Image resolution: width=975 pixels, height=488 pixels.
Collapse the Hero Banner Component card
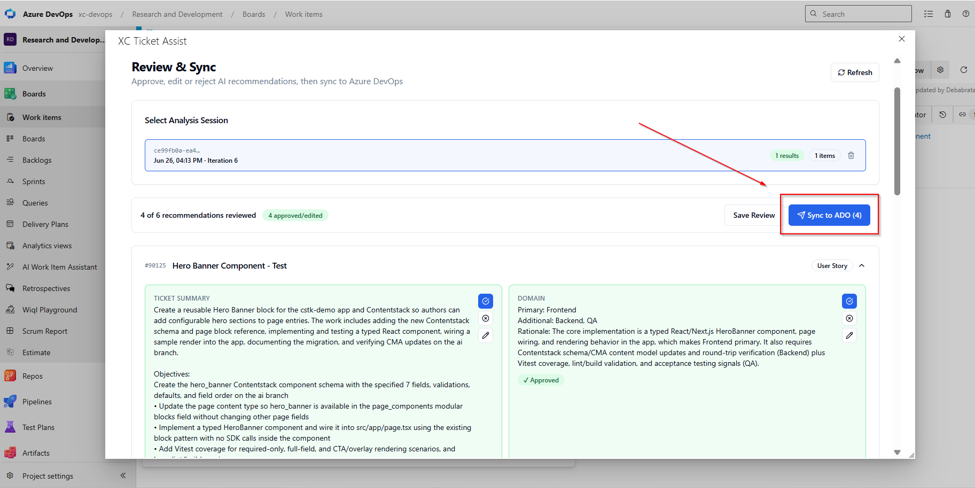tap(862, 265)
